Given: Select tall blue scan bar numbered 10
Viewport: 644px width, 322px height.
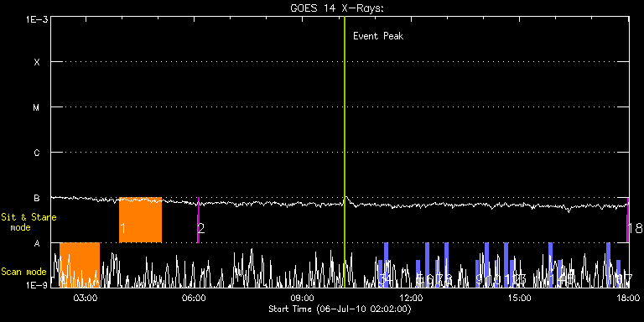Looking at the screenshot, I should coord(486,265).
